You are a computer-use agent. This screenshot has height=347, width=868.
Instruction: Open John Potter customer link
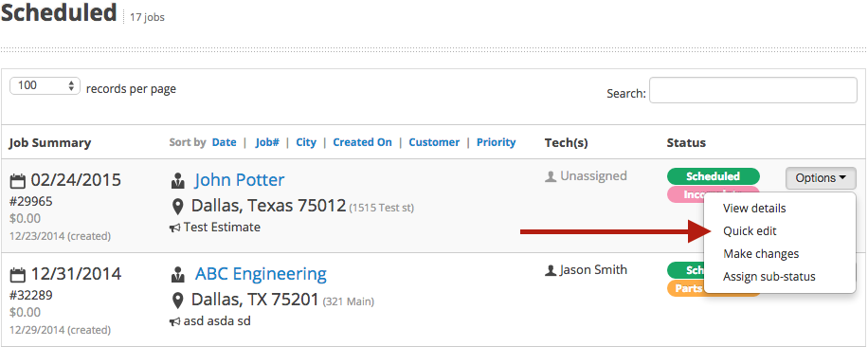click(239, 180)
